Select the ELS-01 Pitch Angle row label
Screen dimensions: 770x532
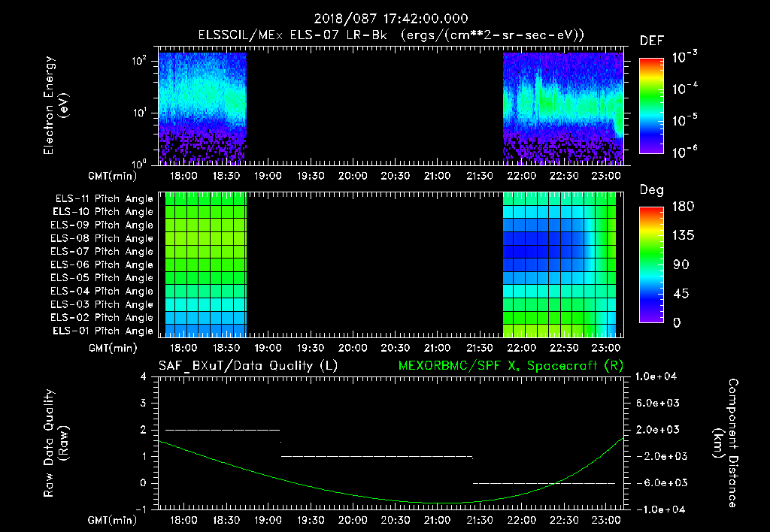tap(103, 331)
